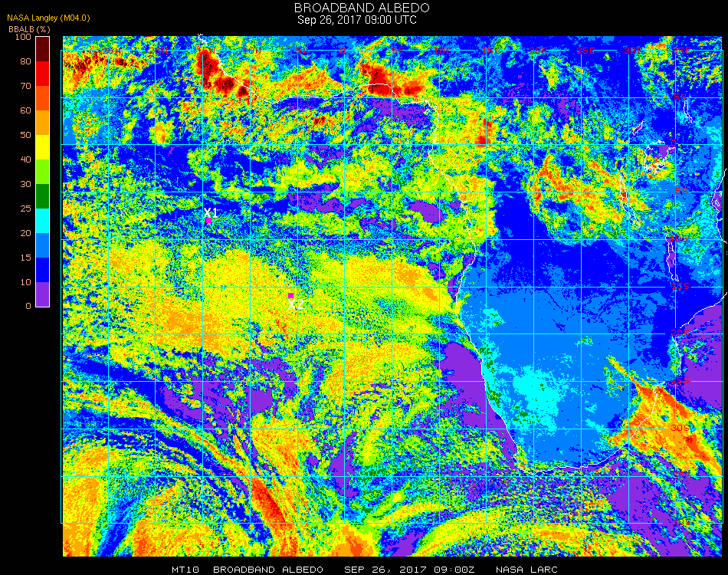Click the 25S latitude label
Screen dimensions: 728x575
coord(680,380)
